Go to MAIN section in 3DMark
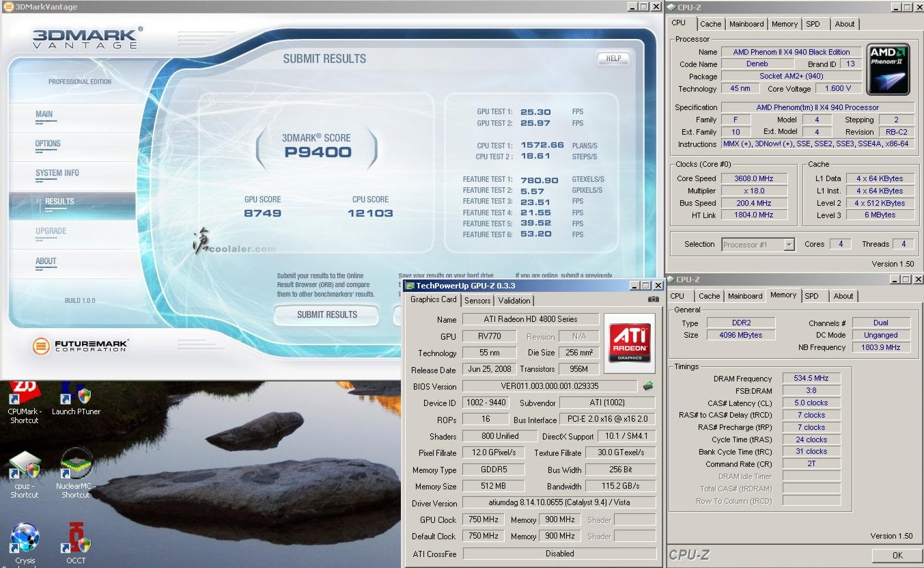 tap(44, 114)
